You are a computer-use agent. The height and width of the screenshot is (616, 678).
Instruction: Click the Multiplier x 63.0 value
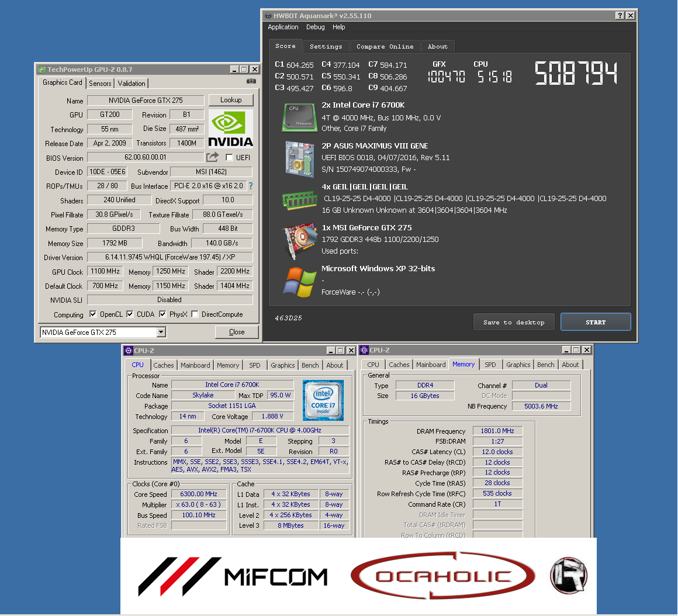[x=199, y=504]
